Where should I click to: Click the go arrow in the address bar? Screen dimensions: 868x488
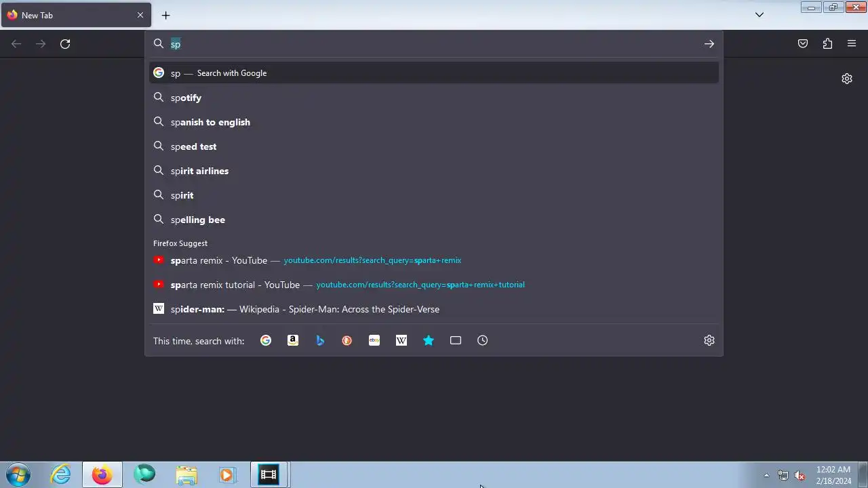tap(709, 43)
